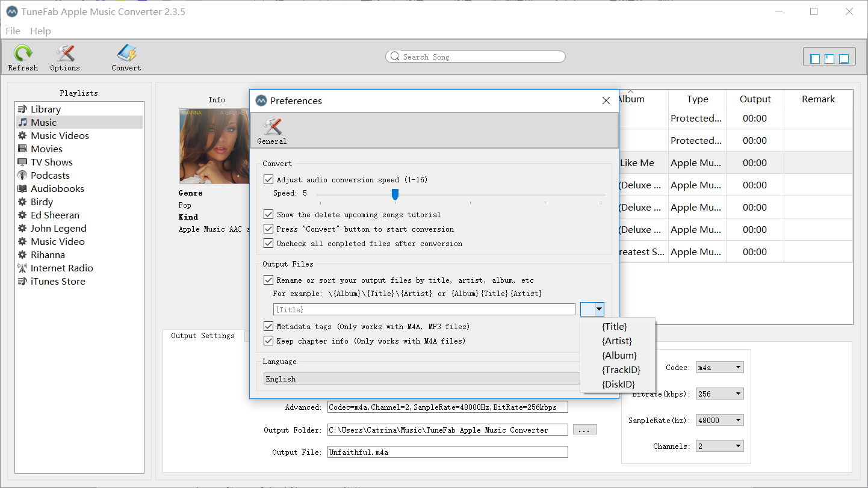Select the Music playlist
Screen dimensions: 868x488
point(79,122)
